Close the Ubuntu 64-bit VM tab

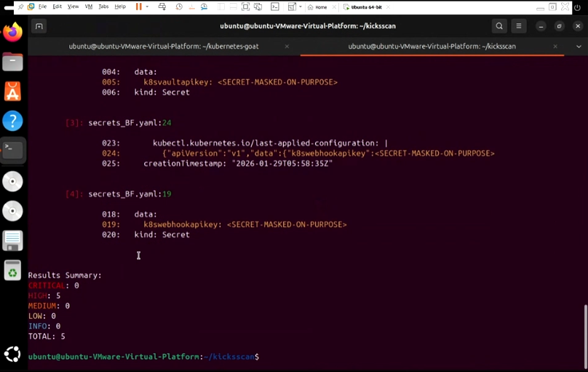tap(388, 7)
